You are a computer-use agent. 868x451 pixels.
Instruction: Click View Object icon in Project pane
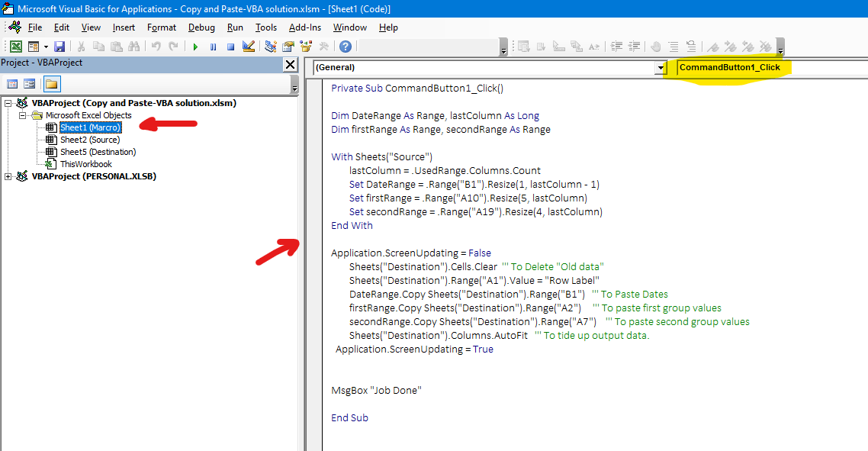29,84
